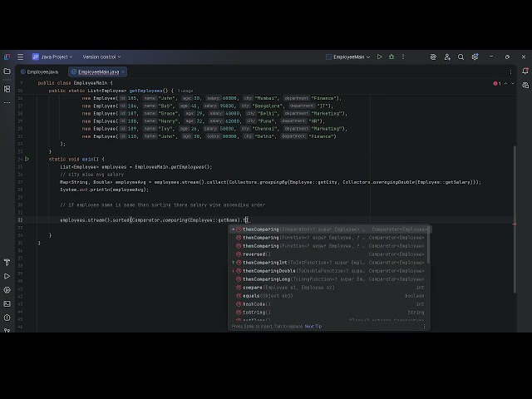Click the error stripe mark at line 32

[515, 224]
